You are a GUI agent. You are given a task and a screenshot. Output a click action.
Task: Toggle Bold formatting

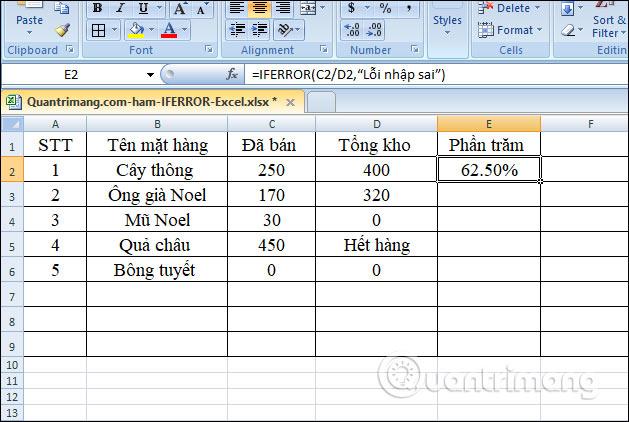pos(97,8)
